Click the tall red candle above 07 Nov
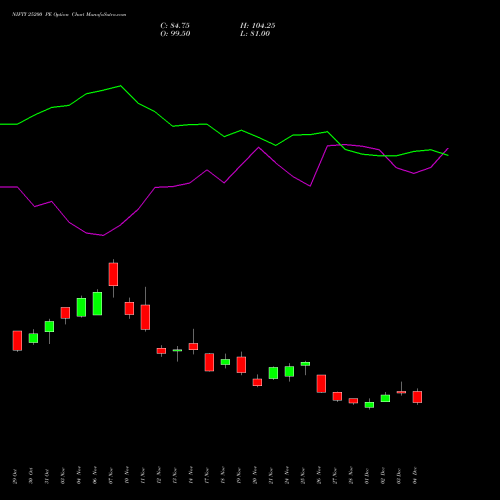 click(113, 274)
